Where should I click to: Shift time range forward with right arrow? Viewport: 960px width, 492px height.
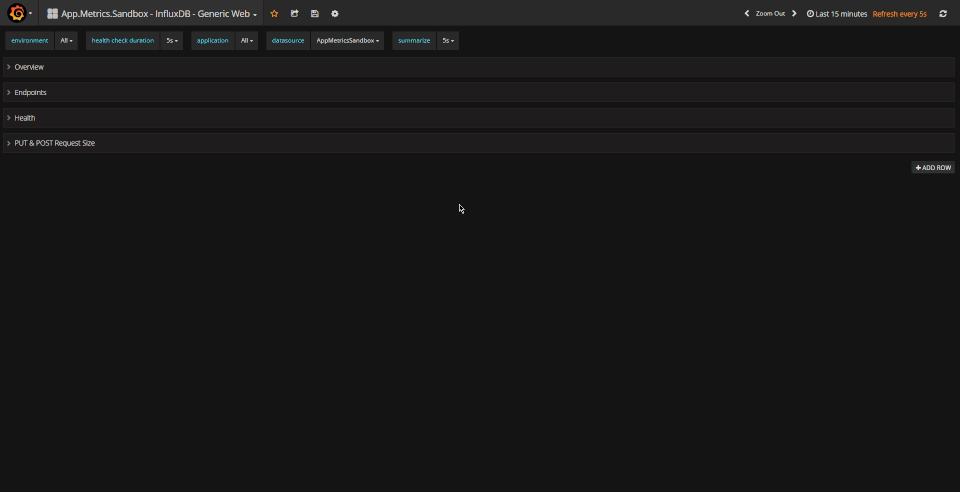[x=794, y=13]
